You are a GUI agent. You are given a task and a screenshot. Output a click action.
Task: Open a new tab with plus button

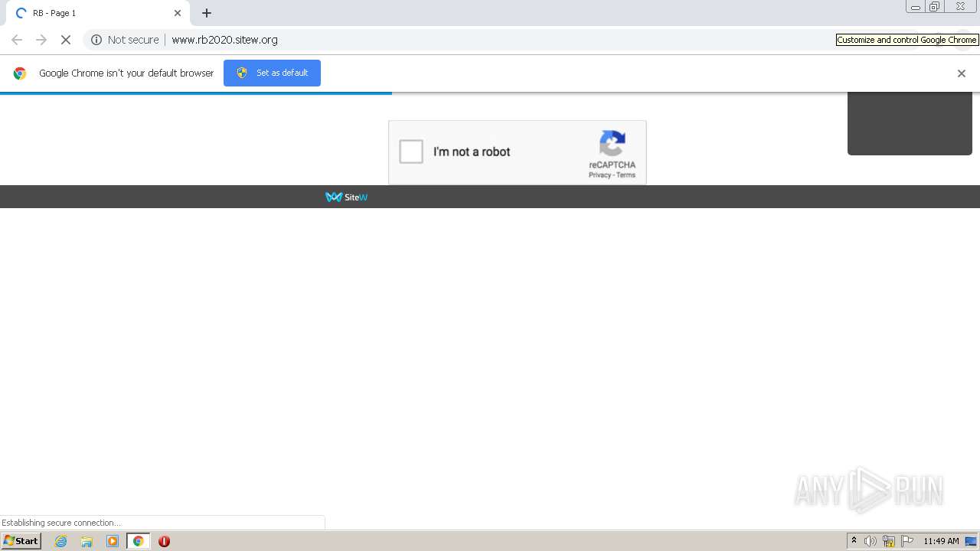tap(207, 13)
